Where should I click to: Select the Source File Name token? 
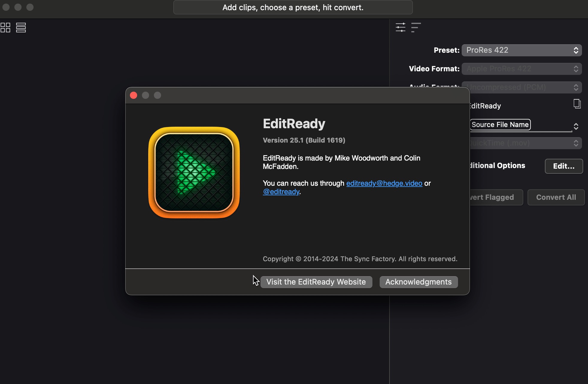click(x=500, y=125)
